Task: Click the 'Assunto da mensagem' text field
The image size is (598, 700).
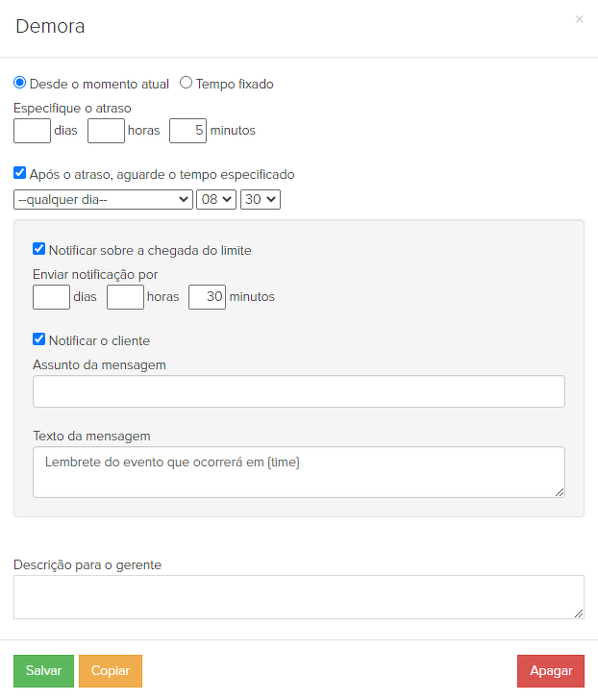Action: pyautogui.click(x=298, y=391)
